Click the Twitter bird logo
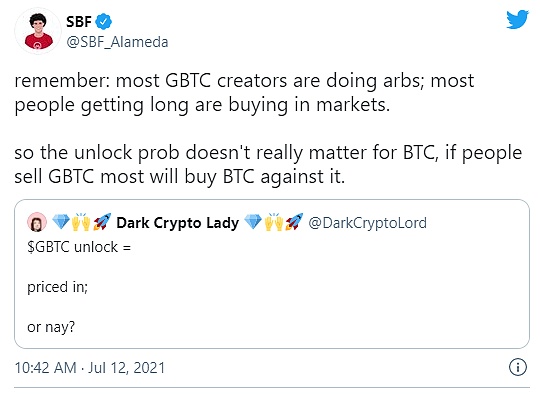The width and height of the screenshot is (540, 394). tap(517, 19)
